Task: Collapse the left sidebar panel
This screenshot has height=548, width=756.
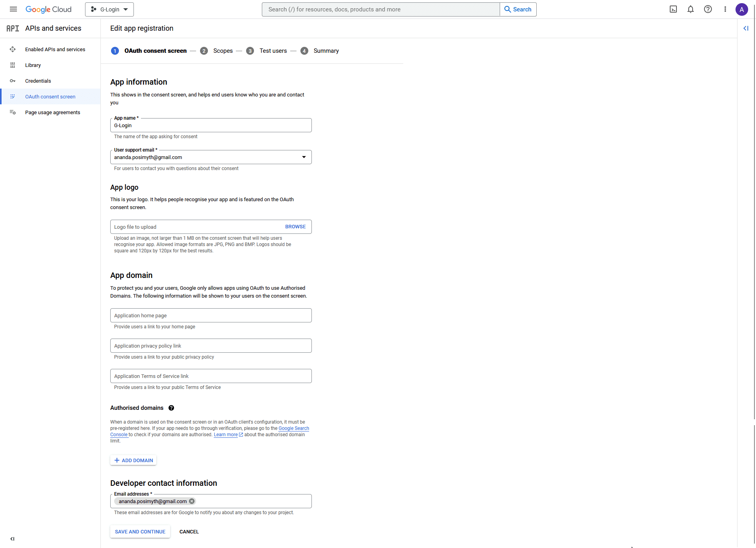Action: click(12, 539)
